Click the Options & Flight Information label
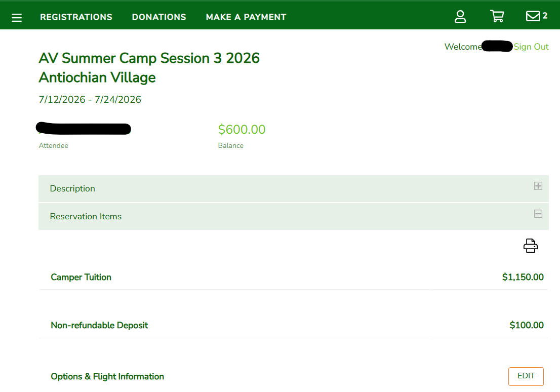Screen dimensions: 560x392 tap(107, 376)
